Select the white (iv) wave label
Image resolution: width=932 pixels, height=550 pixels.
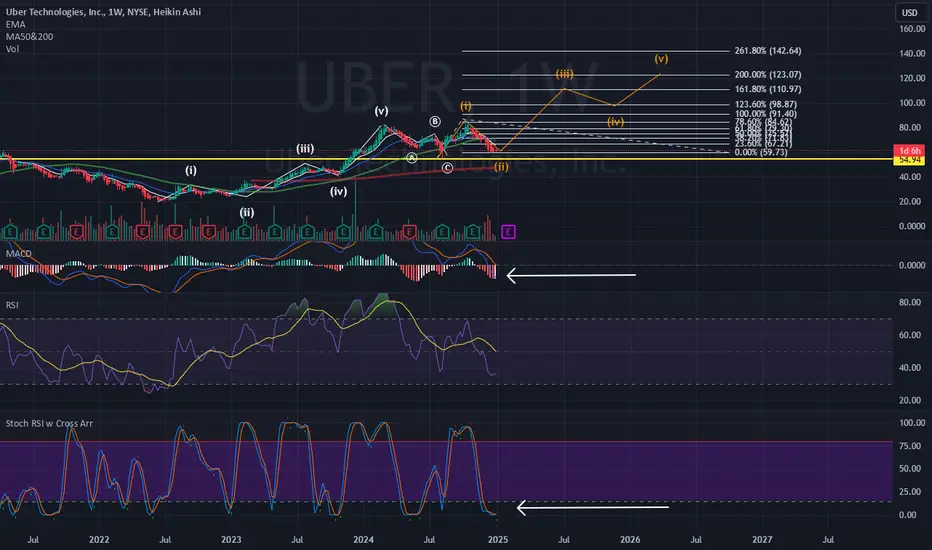click(338, 191)
